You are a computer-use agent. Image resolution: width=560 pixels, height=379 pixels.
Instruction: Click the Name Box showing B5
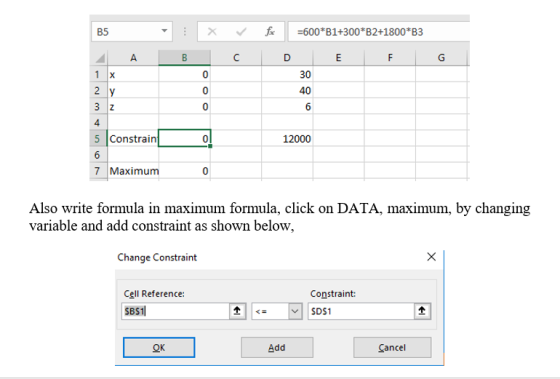pos(132,31)
